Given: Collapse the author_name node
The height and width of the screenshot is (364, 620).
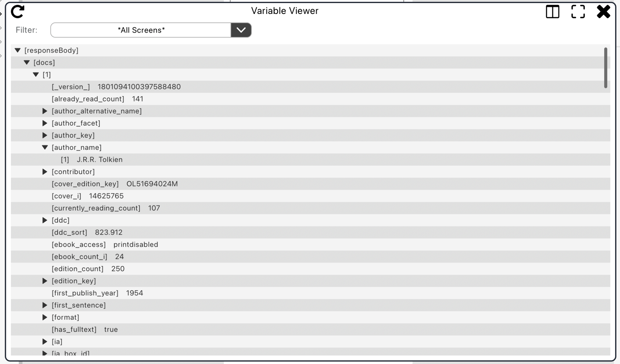Looking at the screenshot, I should [45, 147].
